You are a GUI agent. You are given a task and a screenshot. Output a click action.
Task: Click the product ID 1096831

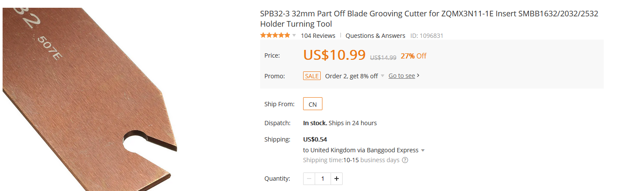click(427, 36)
